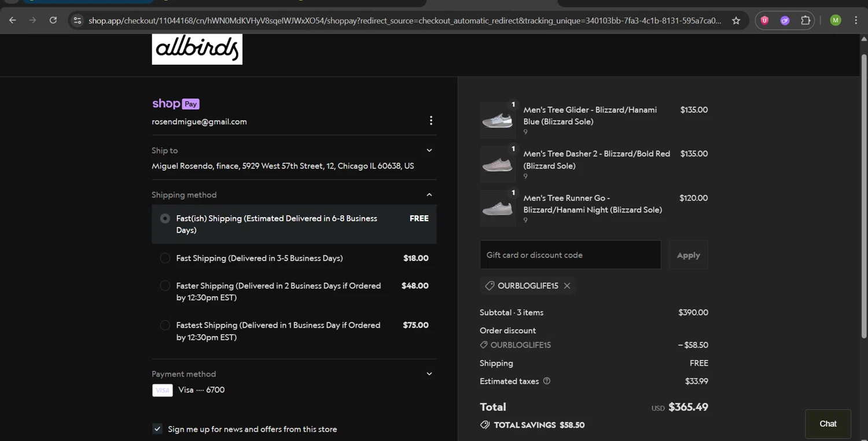Screen dimensions: 868x441
Task: Click the Shop Pay logo
Action: pos(176,104)
